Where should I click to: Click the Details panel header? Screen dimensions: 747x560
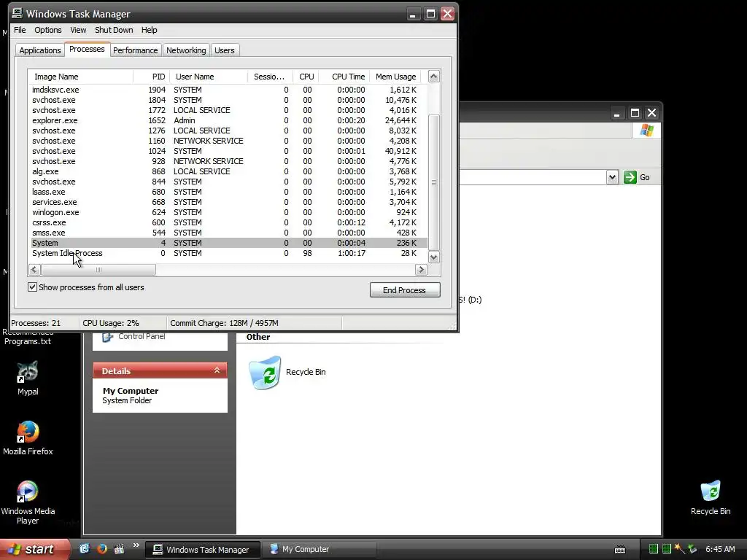click(x=160, y=370)
